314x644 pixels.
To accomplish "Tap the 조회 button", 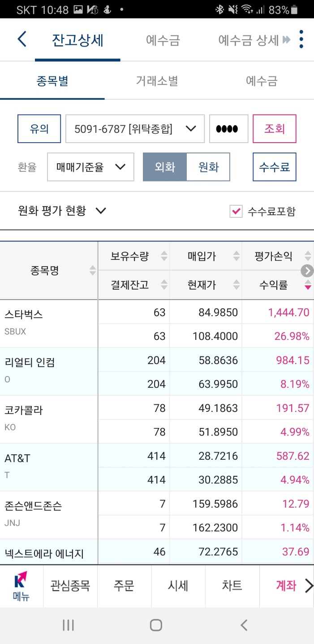I will click(275, 129).
